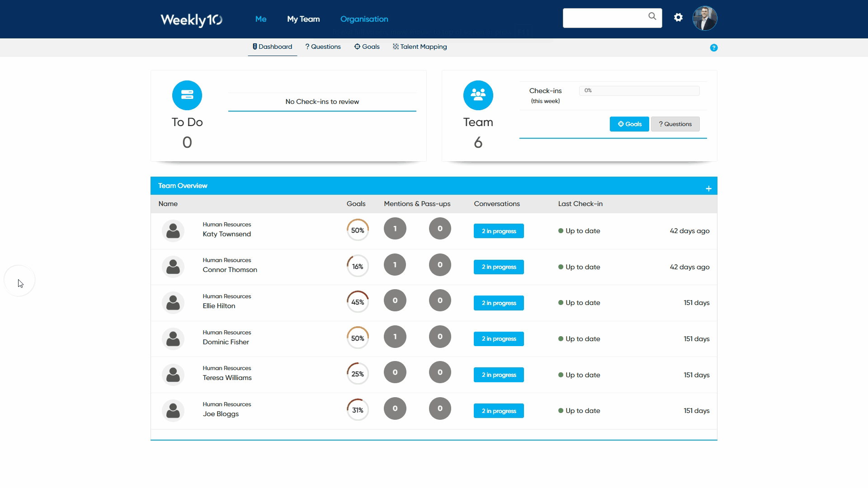Click Connor Thomson's mentions count badge
Screen dimensions: 868x488
[x=395, y=265]
